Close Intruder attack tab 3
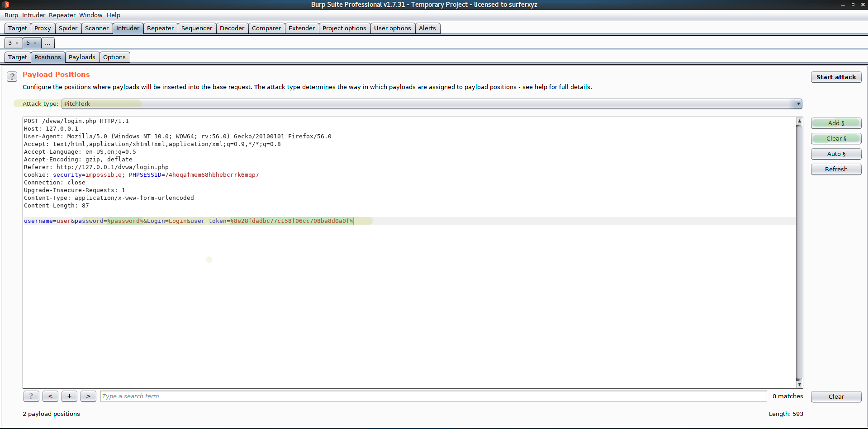 pos(17,43)
